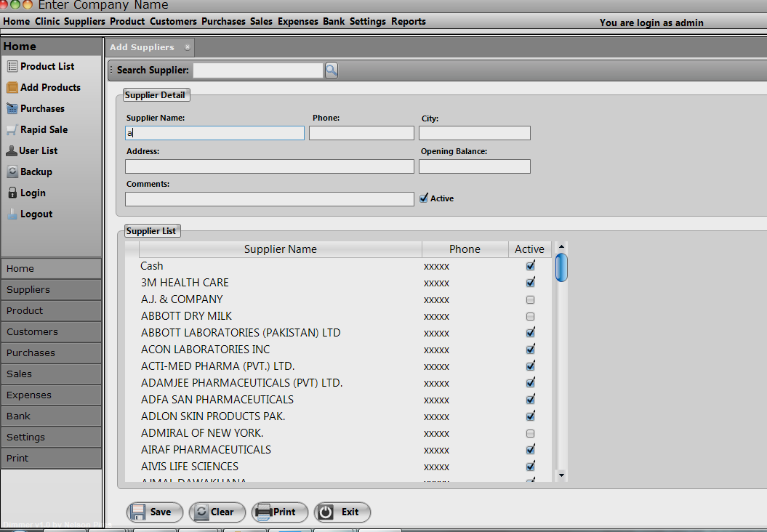Open the Customers menu in menu bar
This screenshot has height=532, width=767.
coord(173,22)
